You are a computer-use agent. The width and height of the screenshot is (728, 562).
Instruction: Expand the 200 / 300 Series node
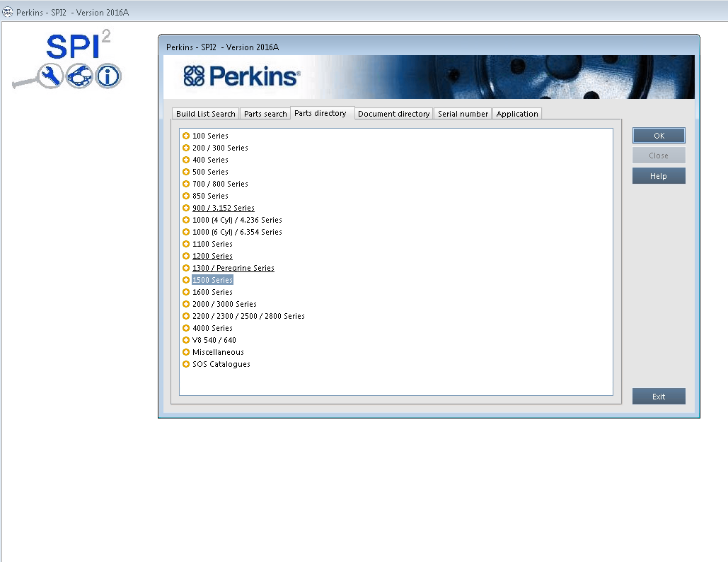[x=186, y=148]
